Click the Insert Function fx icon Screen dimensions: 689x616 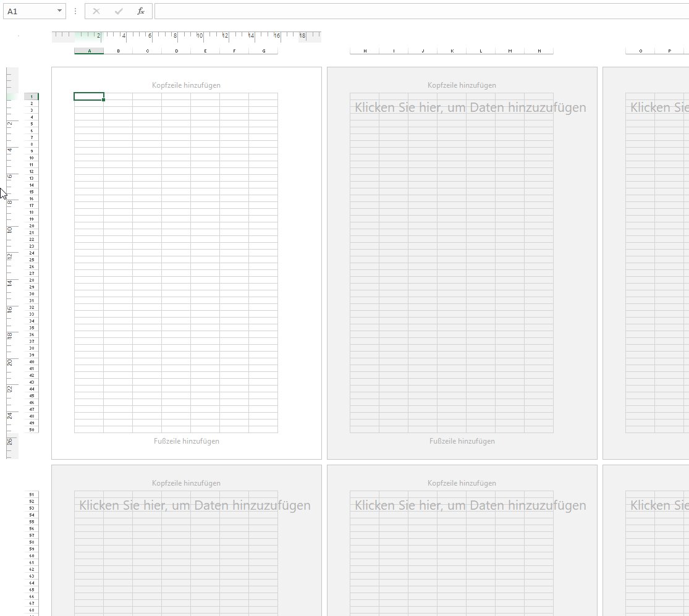point(141,11)
